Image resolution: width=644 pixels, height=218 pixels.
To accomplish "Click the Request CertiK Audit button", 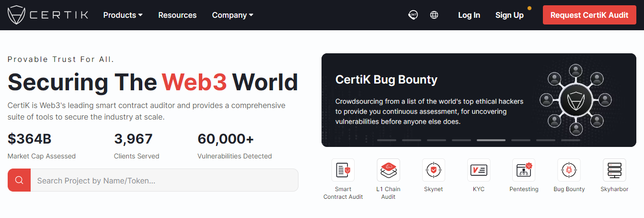I will click(x=589, y=15).
